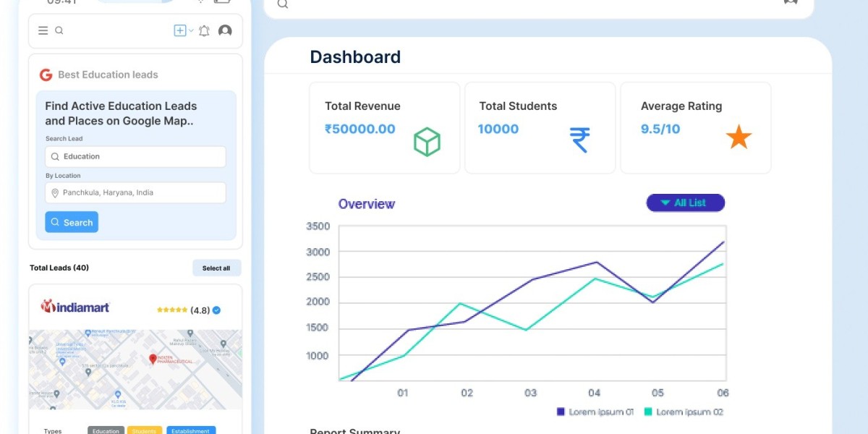The height and width of the screenshot is (434, 868).
Task: Click the Google G logo
Action: 46,75
